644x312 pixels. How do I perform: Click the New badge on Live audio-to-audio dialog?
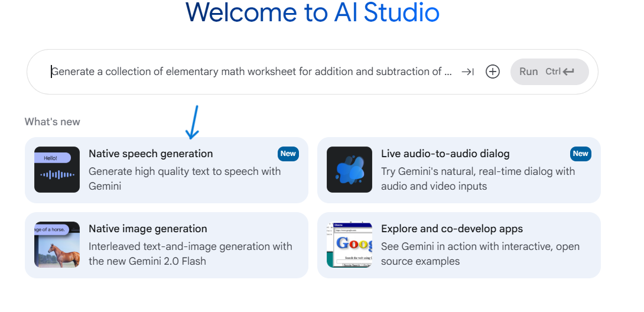tap(581, 154)
